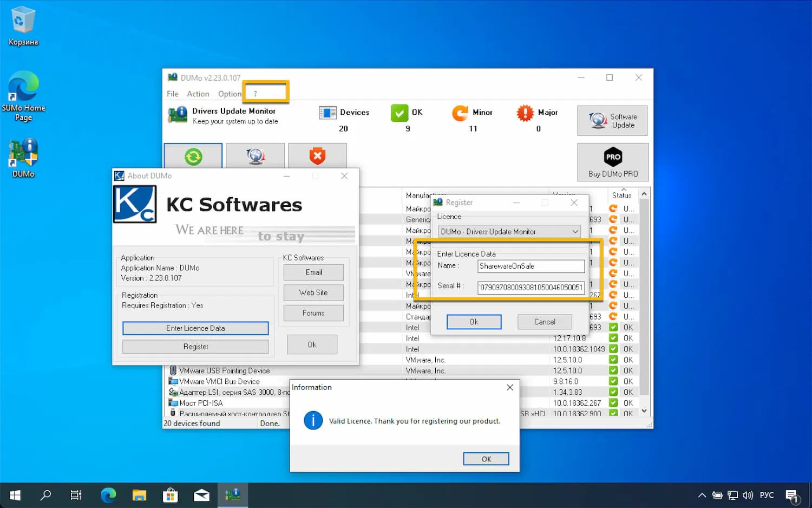This screenshot has width=812, height=508.
Task: Switch to DUMo on the taskbar
Action: click(x=233, y=495)
